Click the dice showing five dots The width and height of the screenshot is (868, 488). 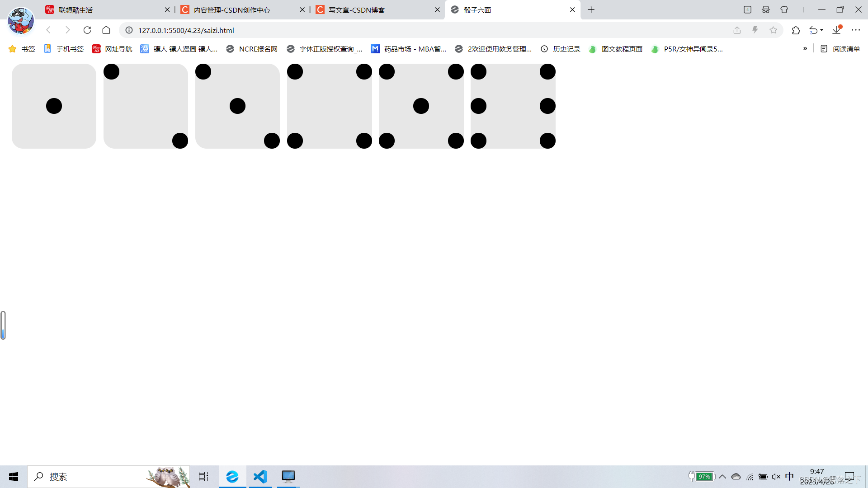[x=421, y=106]
